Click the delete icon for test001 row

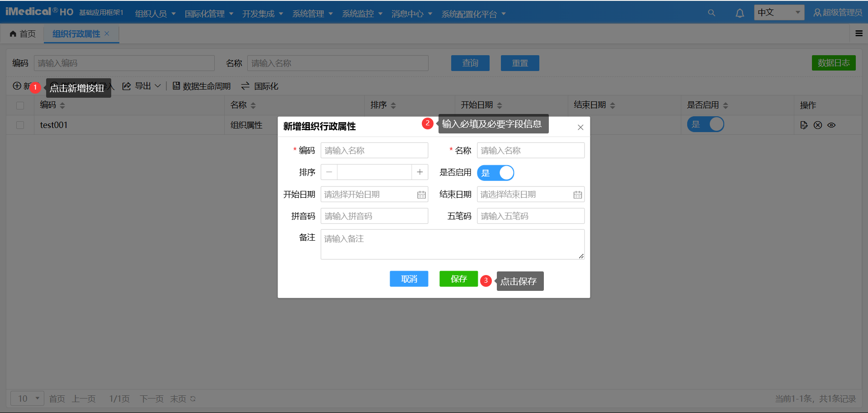point(818,125)
